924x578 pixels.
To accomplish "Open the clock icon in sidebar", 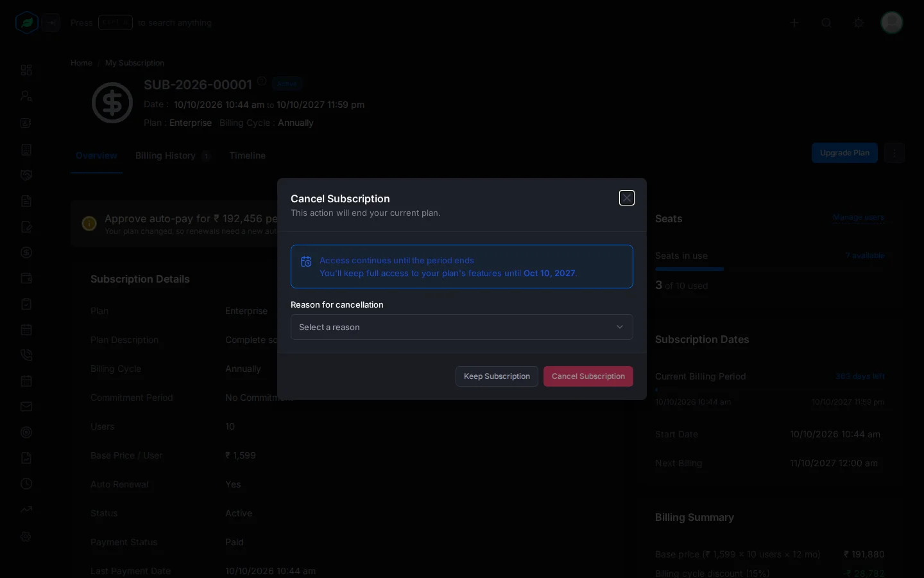I will pos(26,484).
